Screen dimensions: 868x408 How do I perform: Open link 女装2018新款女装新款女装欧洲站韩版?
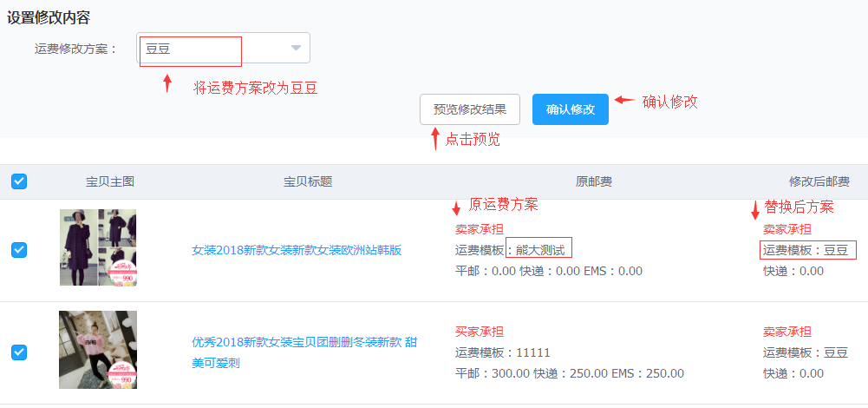pyautogui.click(x=297, y=250)
